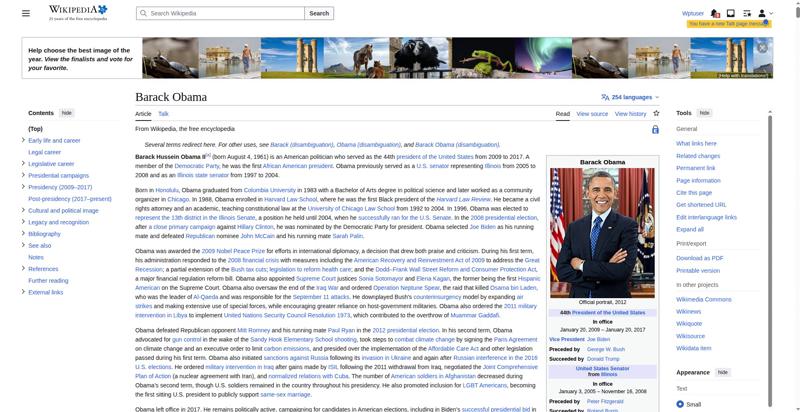The width and height of the screenshot is (800, 412).
Task: Open the watchlist icon in header
Action: 746,13
